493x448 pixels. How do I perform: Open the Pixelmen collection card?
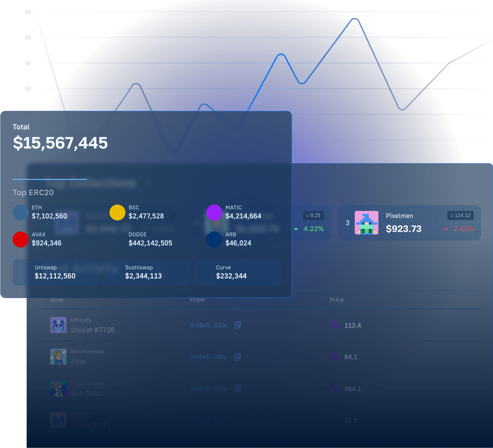click(x=410, y=223)
